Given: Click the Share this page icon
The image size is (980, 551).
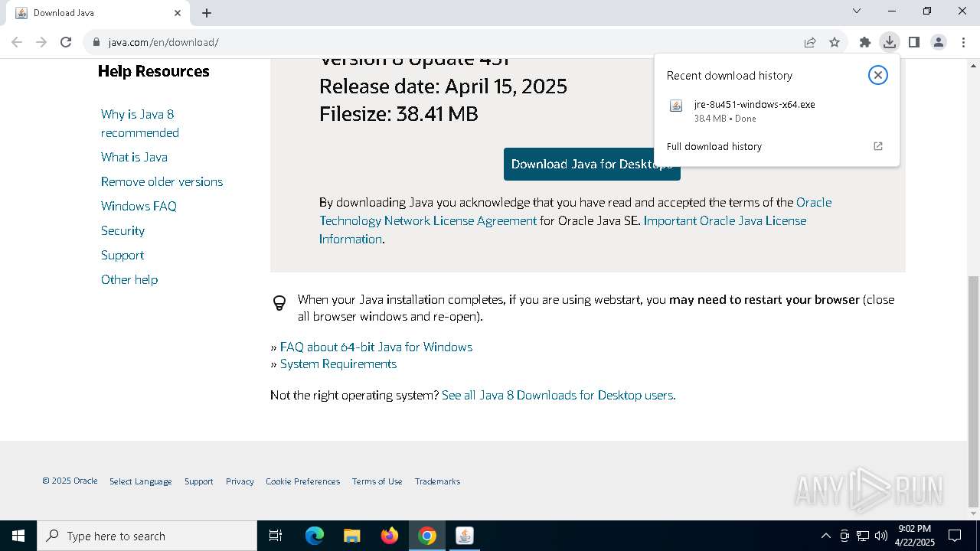Looking at the screenshot, I should pyautogui.click(x=810, y=42).
